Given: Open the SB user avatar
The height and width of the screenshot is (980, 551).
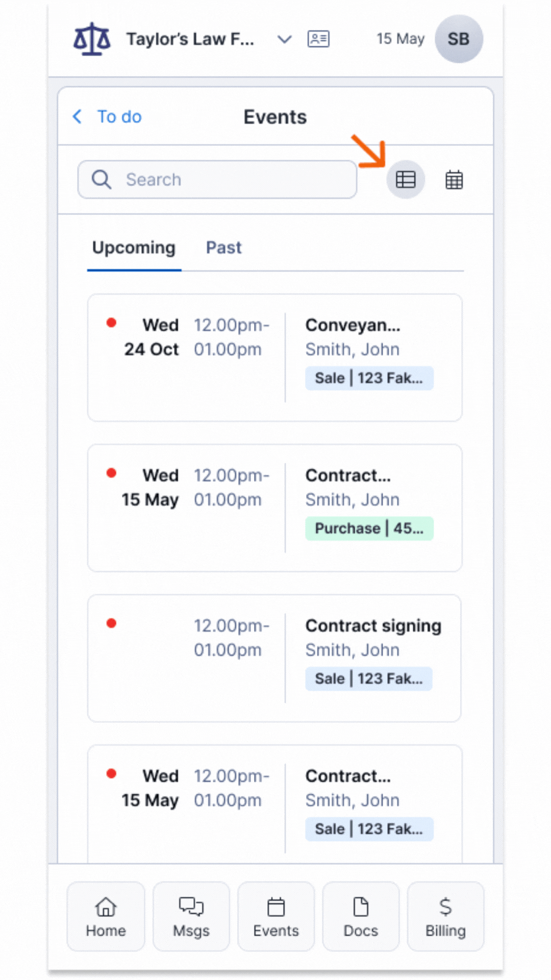Looking at the screenshot, I should 459,39.
